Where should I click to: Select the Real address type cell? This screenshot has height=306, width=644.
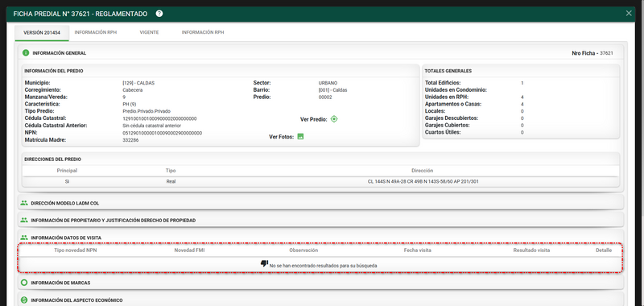(171, 181)
